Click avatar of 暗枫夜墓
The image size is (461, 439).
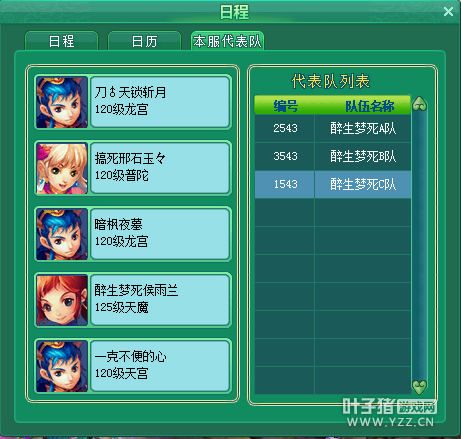click(62, 234)
